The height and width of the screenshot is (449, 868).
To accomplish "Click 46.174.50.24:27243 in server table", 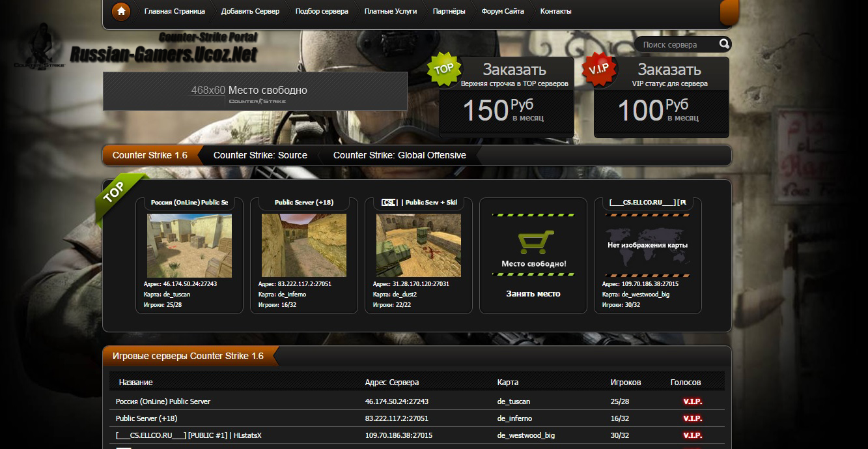I will (x=397, y=401).
